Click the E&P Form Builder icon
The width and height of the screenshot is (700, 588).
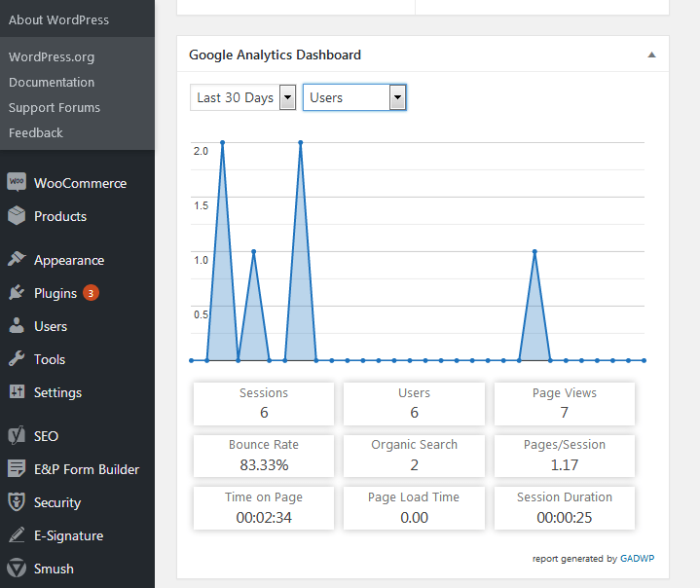pos(17,469)
